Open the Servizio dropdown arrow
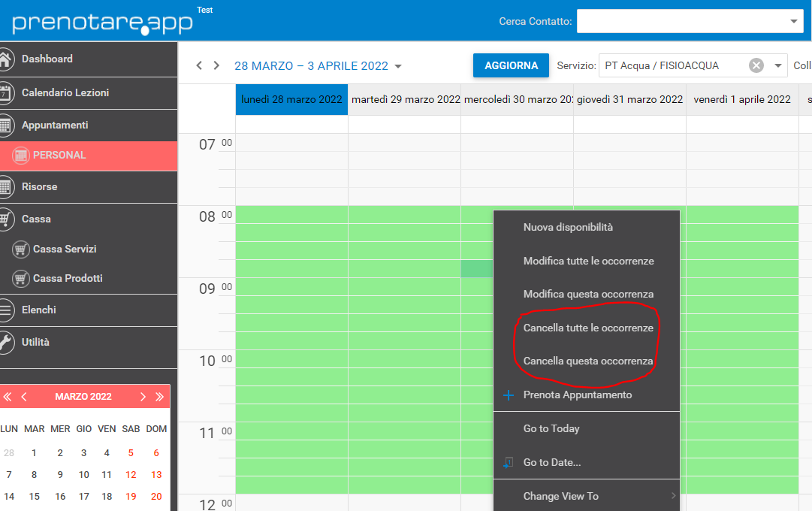 tap(777, 65)
